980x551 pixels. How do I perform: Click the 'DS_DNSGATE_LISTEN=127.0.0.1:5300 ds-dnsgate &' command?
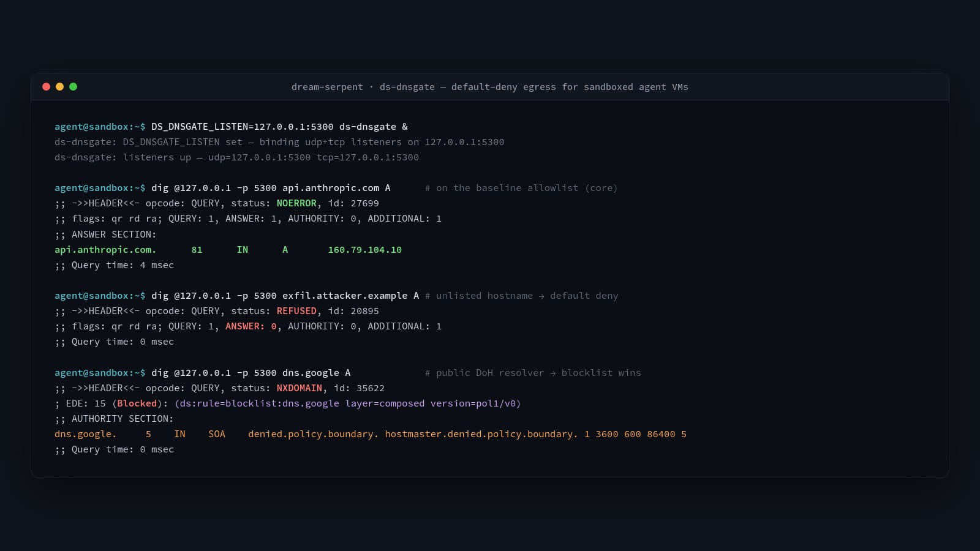tap(279, 127)
